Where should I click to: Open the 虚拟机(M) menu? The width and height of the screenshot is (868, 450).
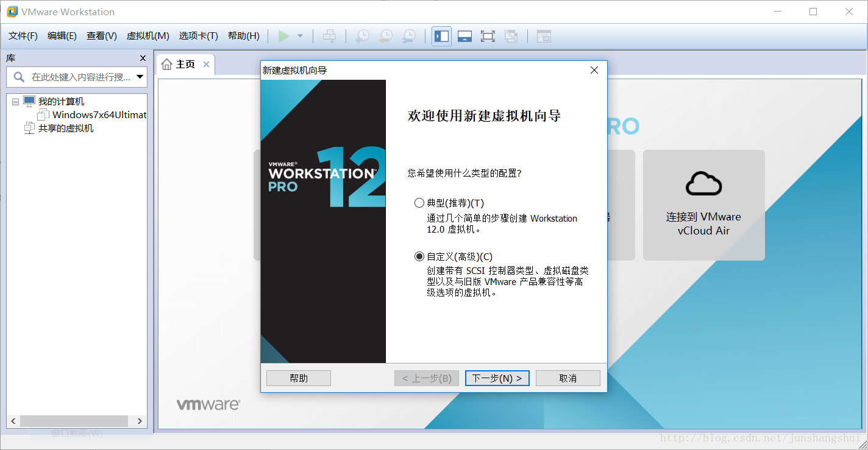click(148, 36)
